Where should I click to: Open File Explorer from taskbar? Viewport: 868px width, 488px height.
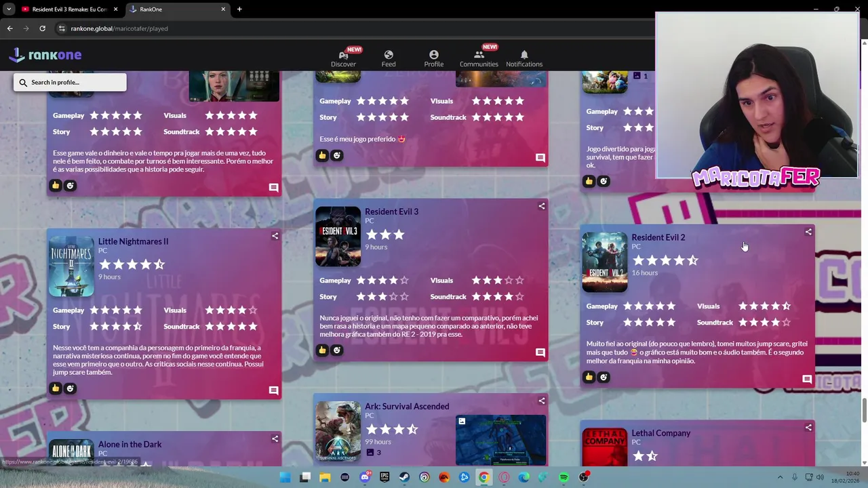click(x=325, y=477)
